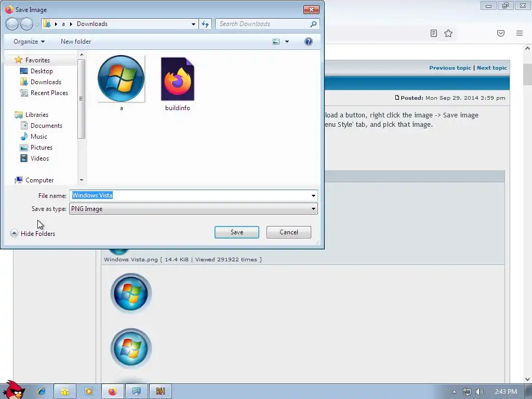Open the Next topic link
This screenshot has height=399, width=532.
point(492,68)
